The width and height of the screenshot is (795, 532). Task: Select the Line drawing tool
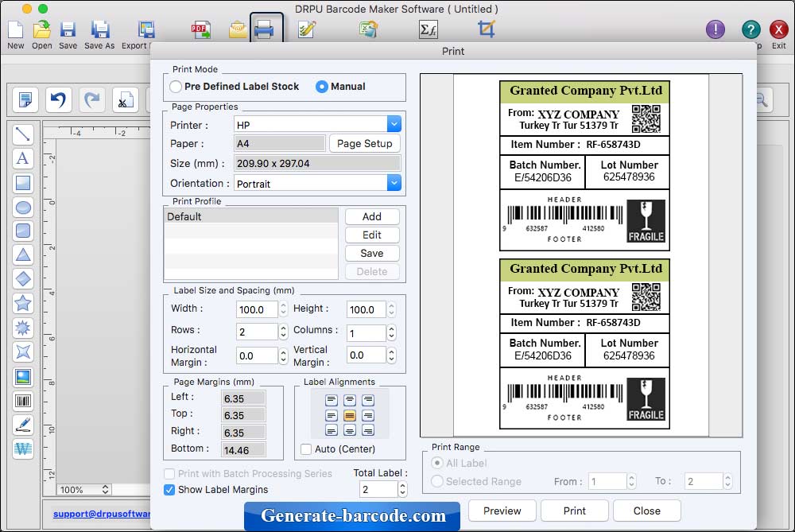pos(23,134)
